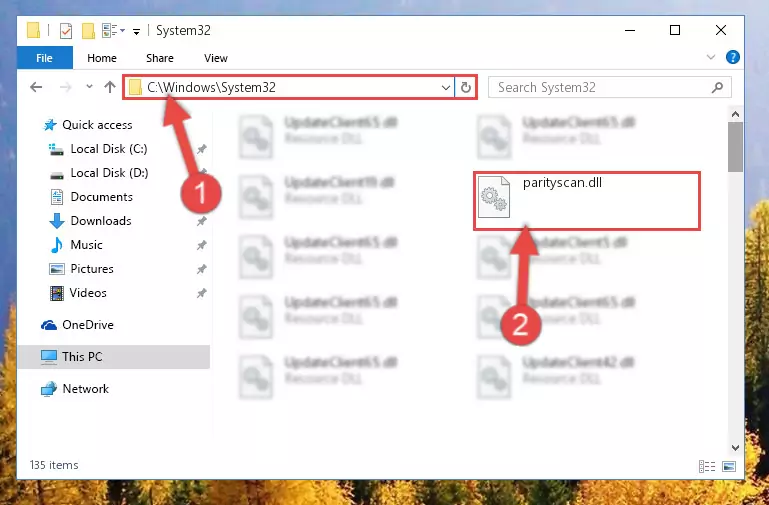Viewport: 769px width, 505px height.
Task: Click the folder icon in the address bar
Action: 135,88
